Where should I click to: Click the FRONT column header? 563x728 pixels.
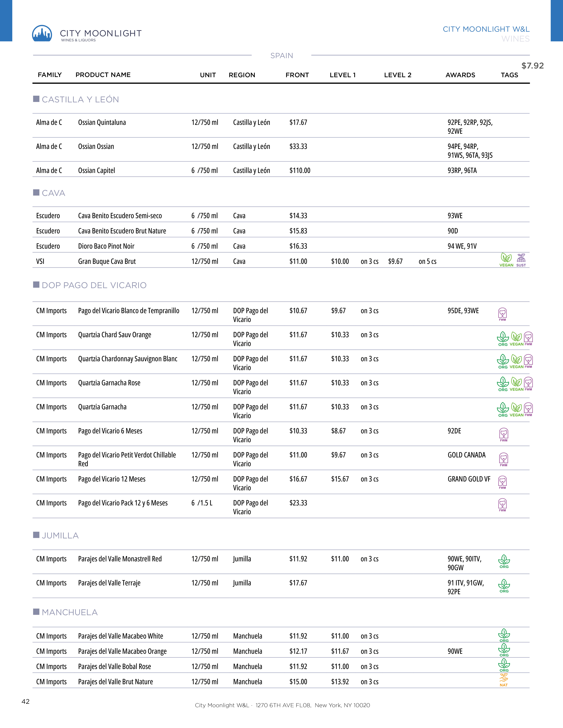point(297,75)
